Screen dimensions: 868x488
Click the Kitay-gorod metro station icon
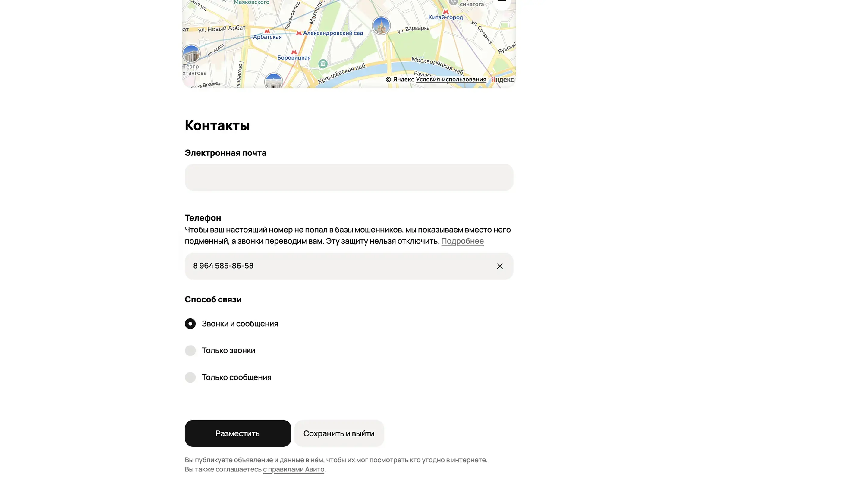pyautogui.click(x=445, y=11)
